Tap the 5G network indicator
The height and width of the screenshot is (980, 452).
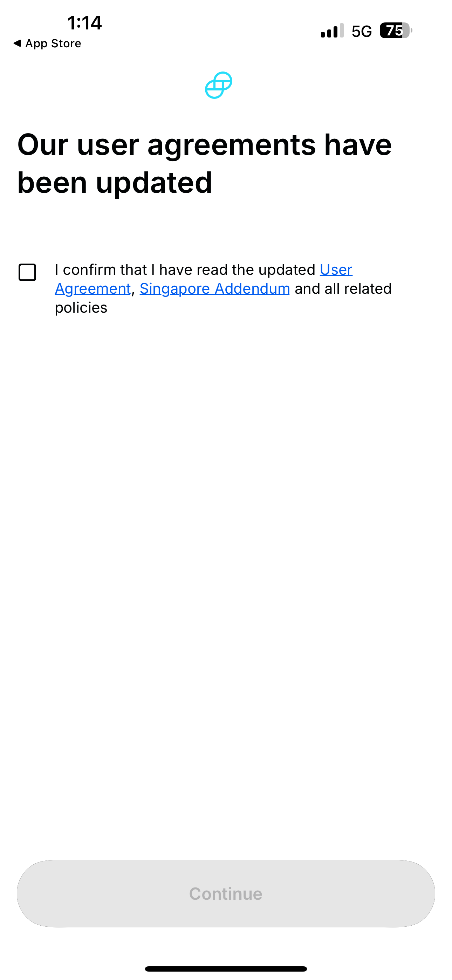(362, 32)
